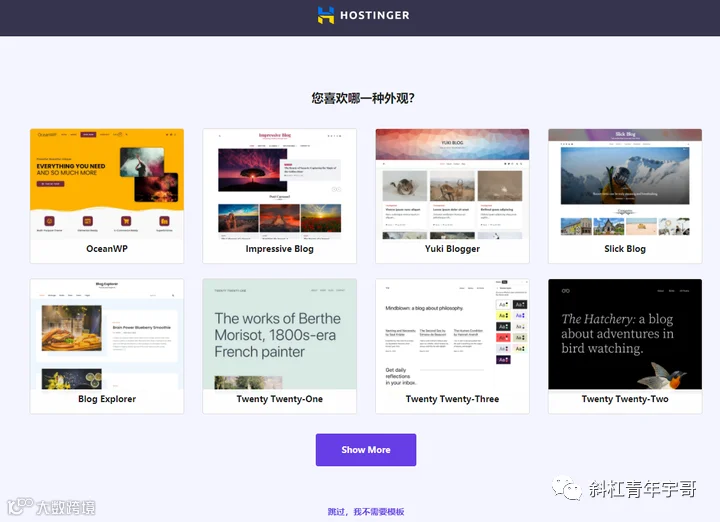Click the Yuki Blogger caption text
The height and width of the screenshot is (522, 720).
tap(452, 249)
